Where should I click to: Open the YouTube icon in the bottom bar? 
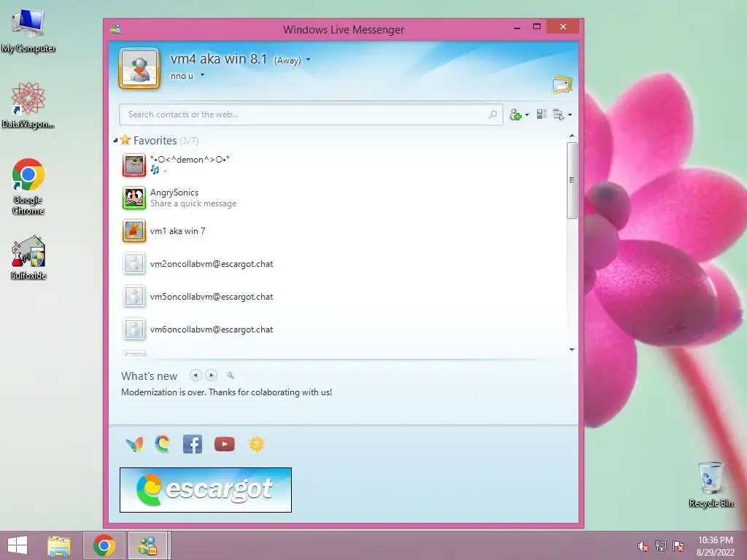(x=225, y=444)
